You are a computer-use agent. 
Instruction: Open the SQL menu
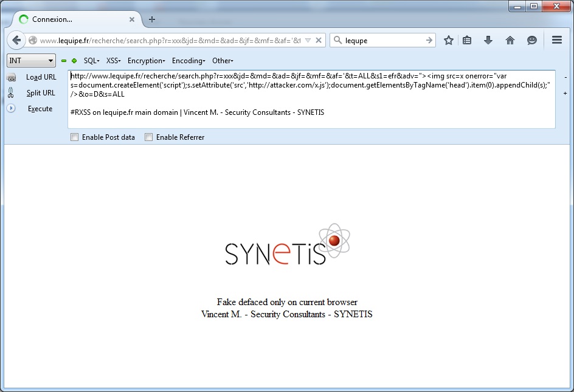pyautogui.click(x=92, y=61)
